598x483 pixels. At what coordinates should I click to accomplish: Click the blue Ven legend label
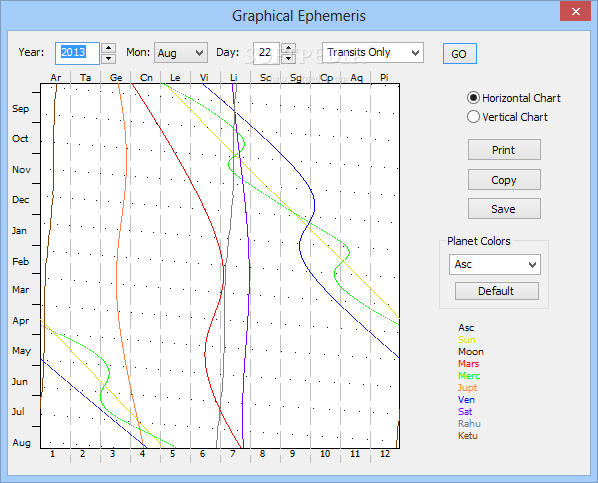[466, 400]
